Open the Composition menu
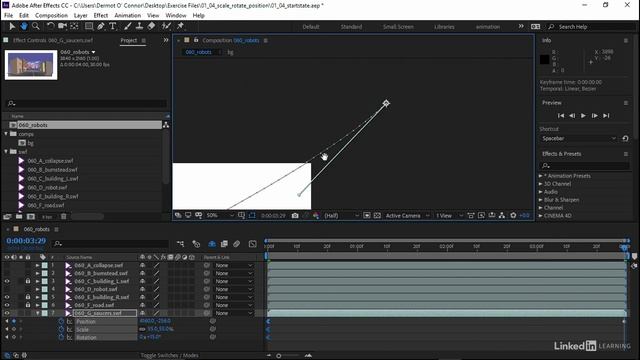The width and height of the screenshot is (640, 360). pos(51,16)
